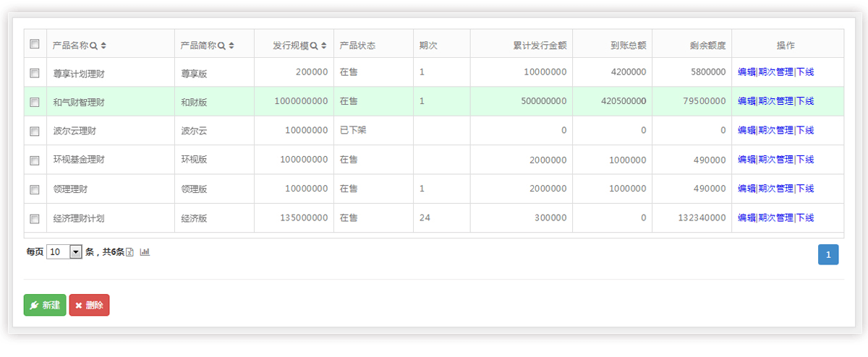Sort by 产品名称 using its sort arrows
The height and width of the screenshot is (357, 868).
tap(104, 46)
